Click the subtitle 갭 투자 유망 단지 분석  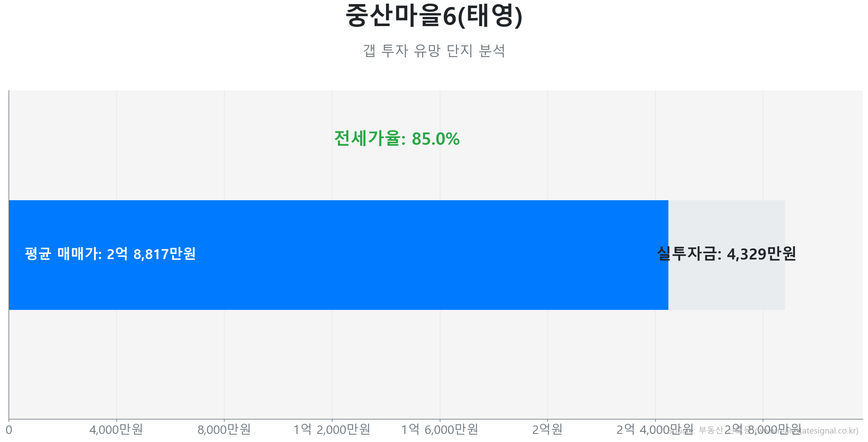tap(434, 51)
